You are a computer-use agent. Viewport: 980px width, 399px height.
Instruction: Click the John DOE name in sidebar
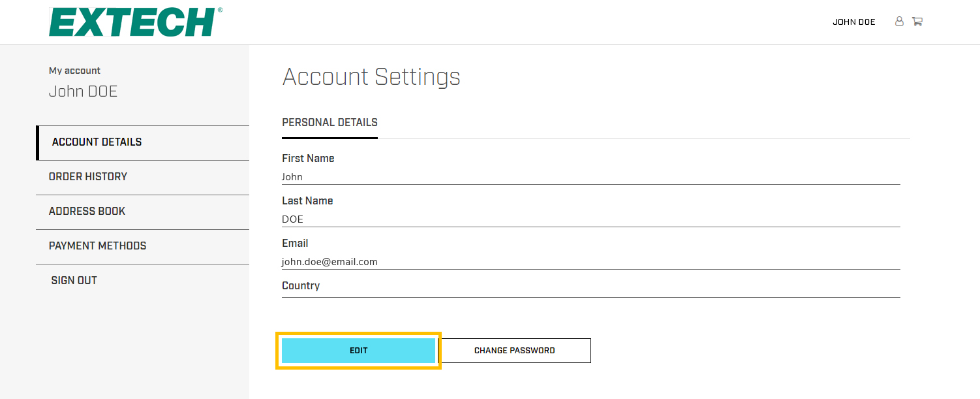(83, 91)
